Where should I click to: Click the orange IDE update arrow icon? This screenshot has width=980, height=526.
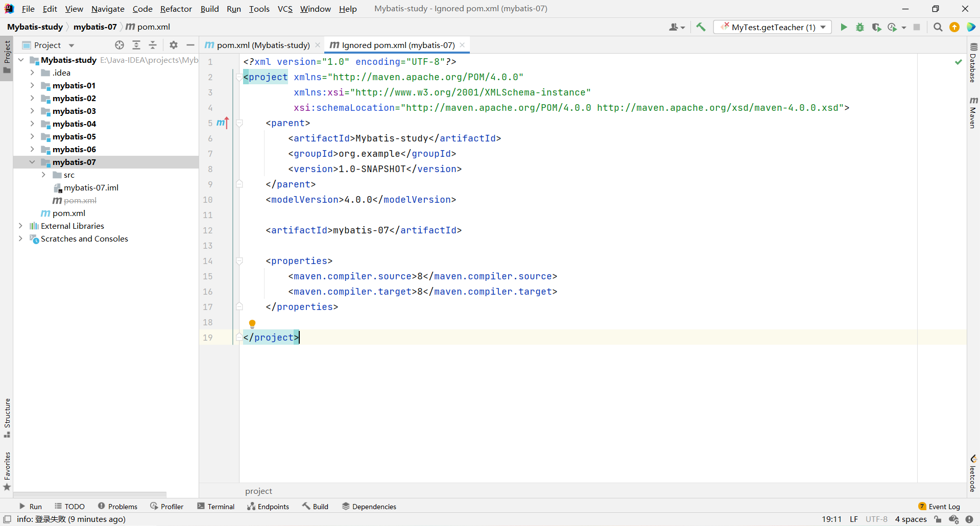[954, 27]
